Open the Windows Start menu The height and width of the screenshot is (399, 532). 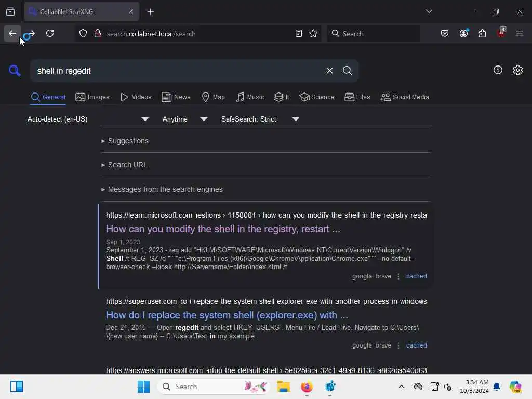tap(143, 387)
